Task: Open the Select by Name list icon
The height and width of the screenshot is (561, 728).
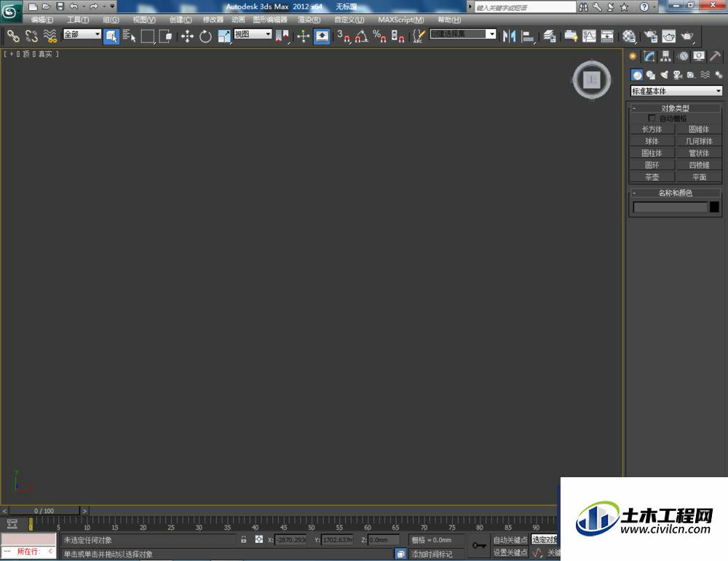Action: point(129,36)
